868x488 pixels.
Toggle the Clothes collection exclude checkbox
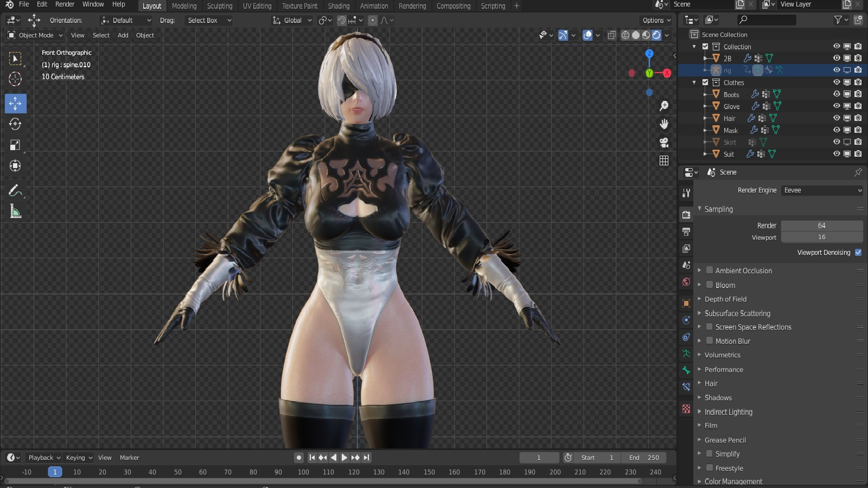(705, 82)
